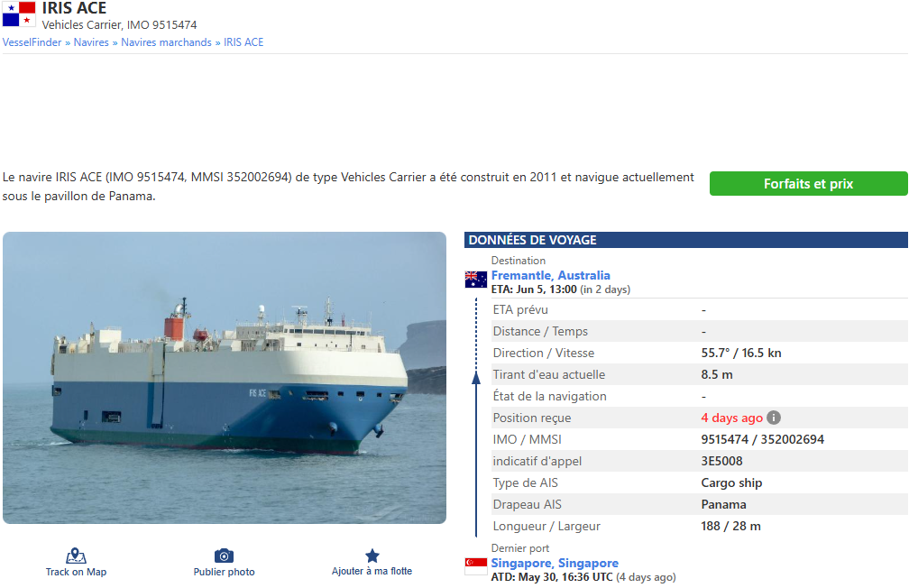Click the Australia flag icon at Destination
The image size is (909, 588).
point(476,280)
